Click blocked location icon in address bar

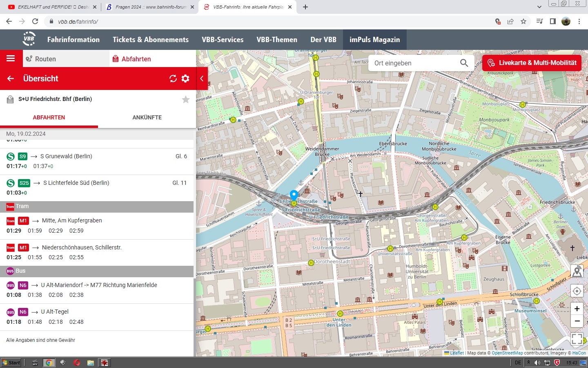coord(497,21)
